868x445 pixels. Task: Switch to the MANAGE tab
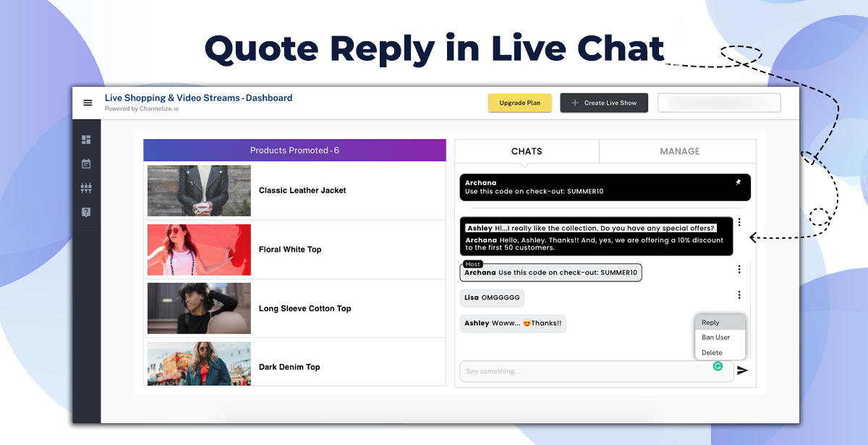(x=679, y=151)
